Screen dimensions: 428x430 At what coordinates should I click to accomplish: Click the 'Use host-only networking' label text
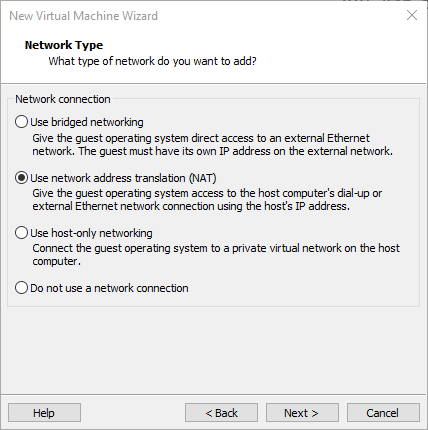pyautogui.click(x=91, y=233)
